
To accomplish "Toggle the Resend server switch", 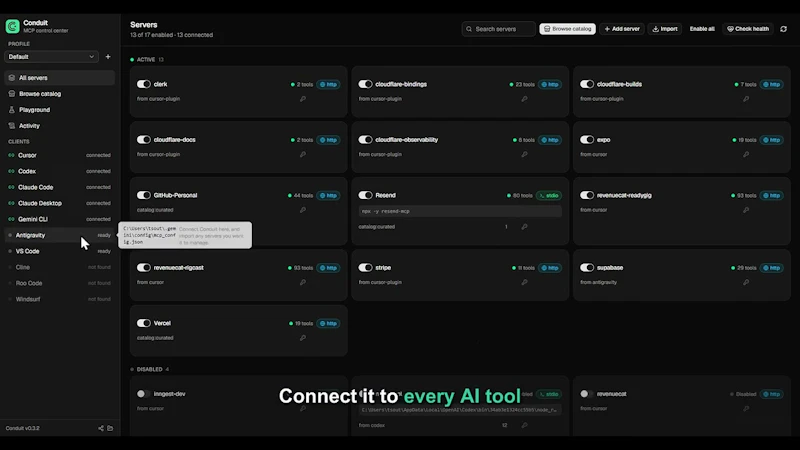I will click(x=365, y=195).
